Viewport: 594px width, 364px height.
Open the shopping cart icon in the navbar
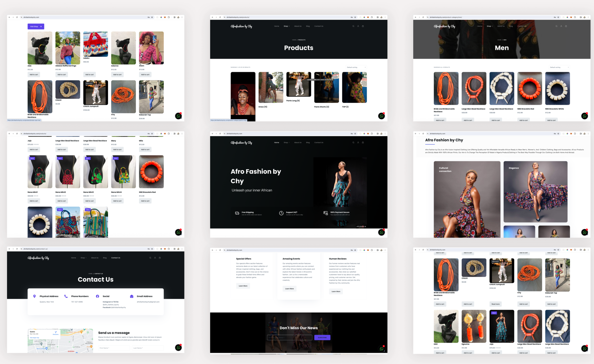click(363, 26)
